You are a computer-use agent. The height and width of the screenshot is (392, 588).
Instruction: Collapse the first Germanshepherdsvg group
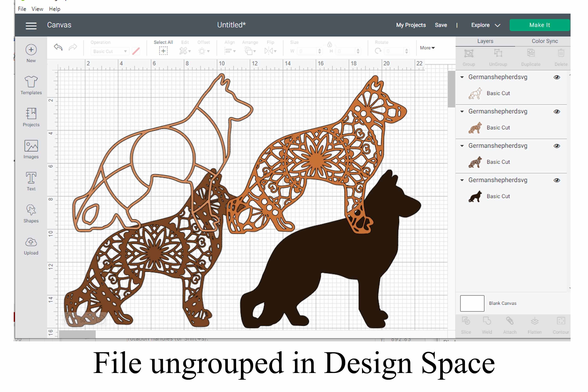tap(462, 77)
